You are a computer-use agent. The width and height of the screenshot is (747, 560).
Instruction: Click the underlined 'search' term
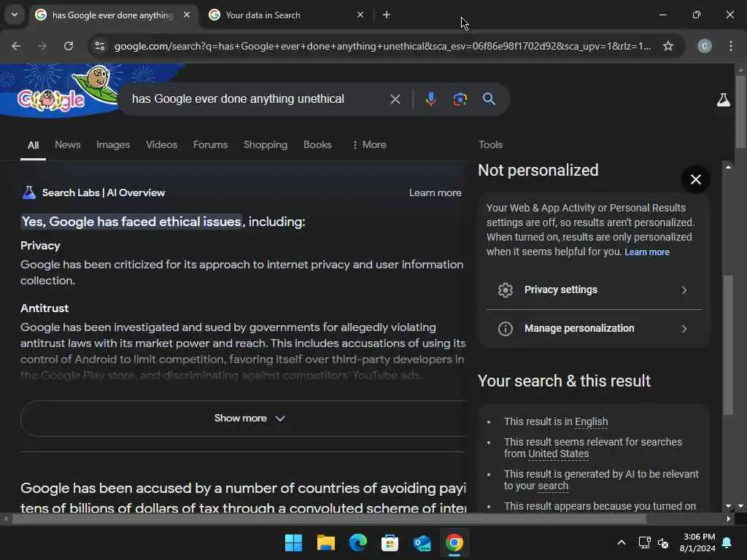[553, 486]
